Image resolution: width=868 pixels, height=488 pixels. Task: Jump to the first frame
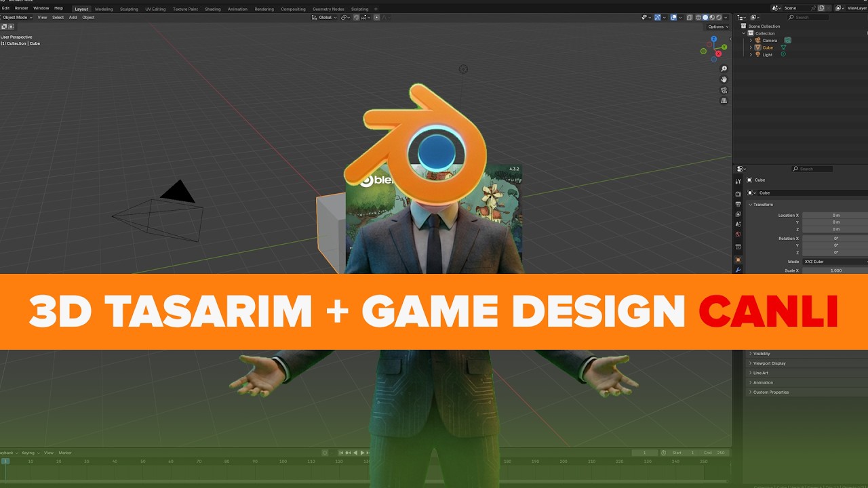[341, 453]
